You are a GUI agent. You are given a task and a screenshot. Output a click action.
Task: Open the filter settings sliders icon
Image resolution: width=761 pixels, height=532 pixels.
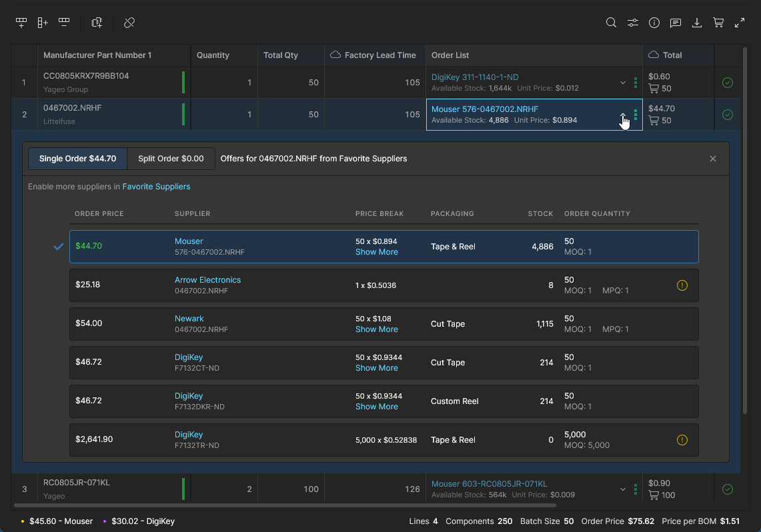click(x=632, y=23)
